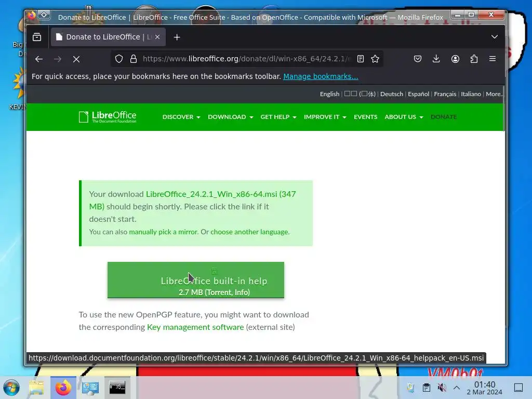Switch site language to Italiano

pyautogui.click(x=471, y=94)
